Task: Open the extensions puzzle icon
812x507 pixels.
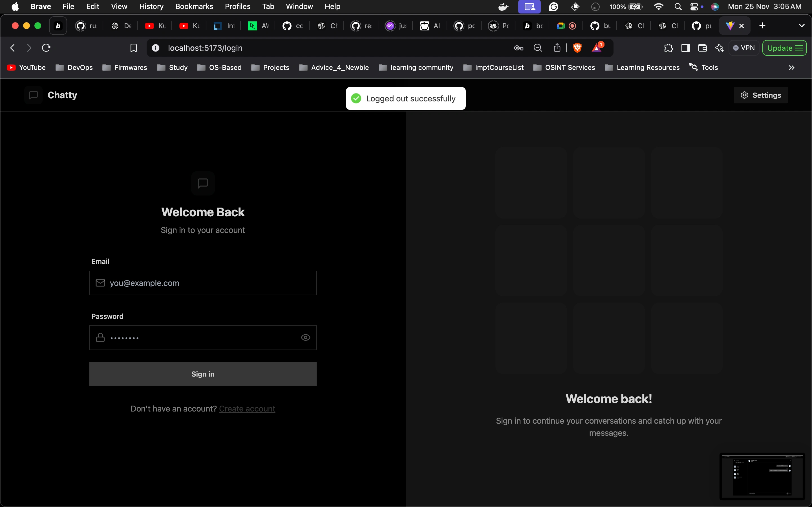Action: pyautogui.click(x=668, y=48)
